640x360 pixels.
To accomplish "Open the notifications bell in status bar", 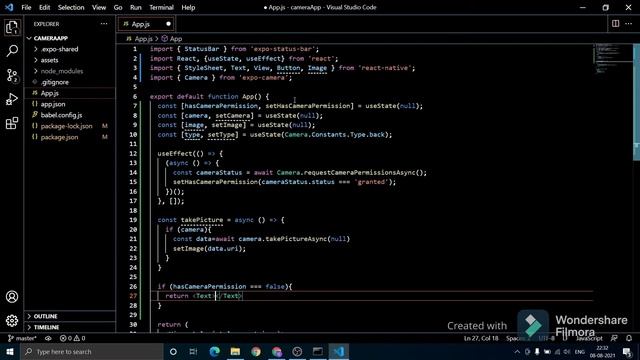I will tap(629, 338).
